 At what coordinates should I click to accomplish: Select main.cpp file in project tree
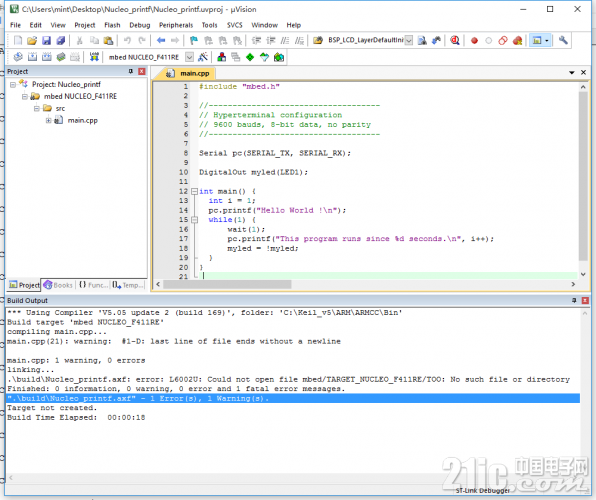pyautogui.click(x=82, y=121)
